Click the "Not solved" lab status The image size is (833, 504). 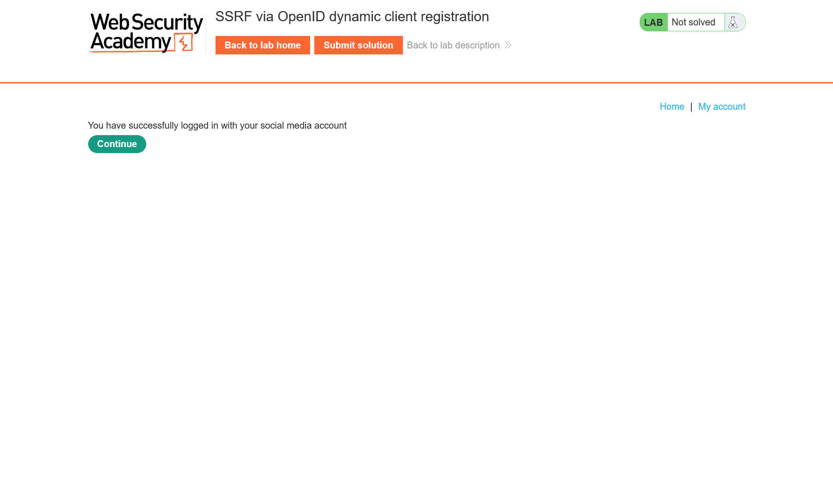click(693, 22)
